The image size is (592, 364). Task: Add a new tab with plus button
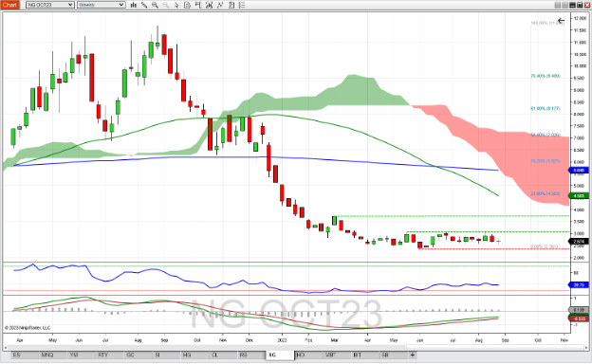click(x=413, y=355)
